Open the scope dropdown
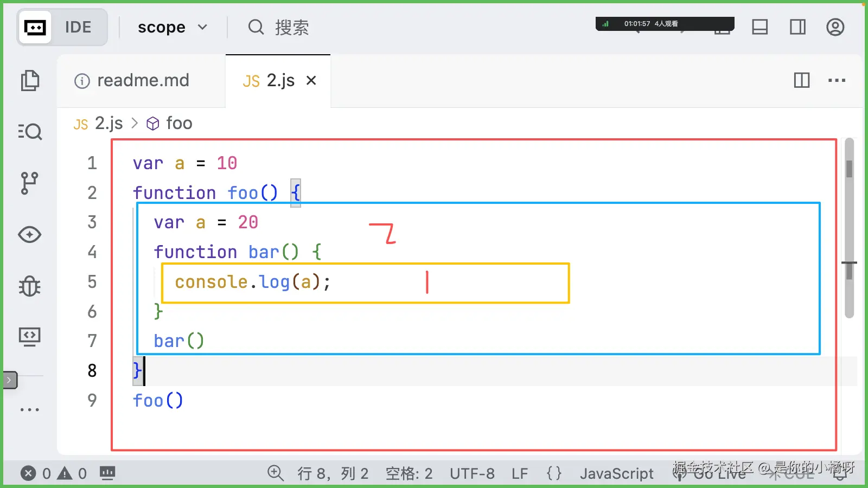Image resolution: width=868 pixels, height=488 pixels. click(172, 27)
